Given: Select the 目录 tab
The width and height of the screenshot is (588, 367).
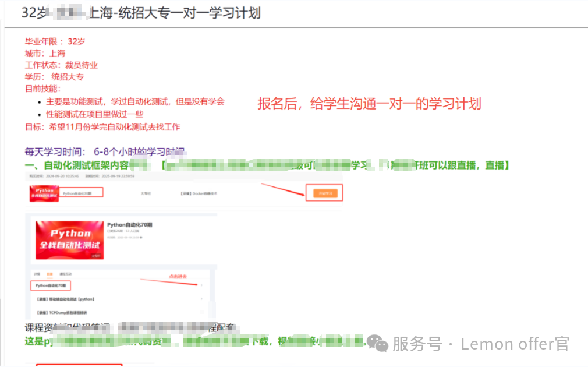Looking at the screenshot, I should click(50, 274).
